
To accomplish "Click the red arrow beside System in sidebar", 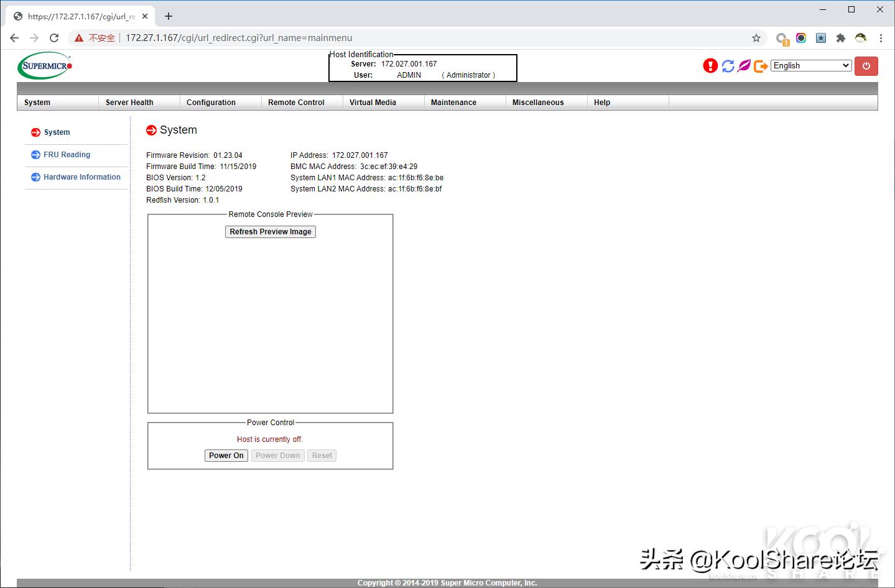I will tap(35, 132).
